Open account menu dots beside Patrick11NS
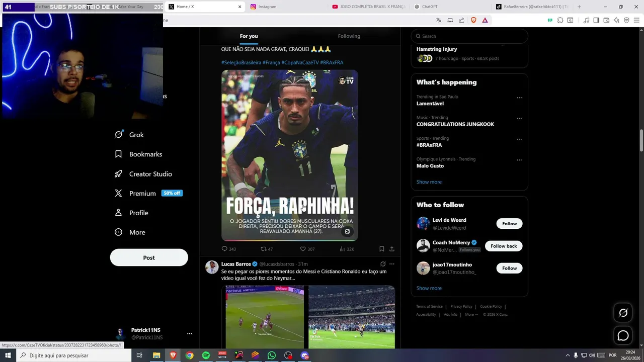The width and height of the screenshot is (644, 362). click(x=190, y=333)
